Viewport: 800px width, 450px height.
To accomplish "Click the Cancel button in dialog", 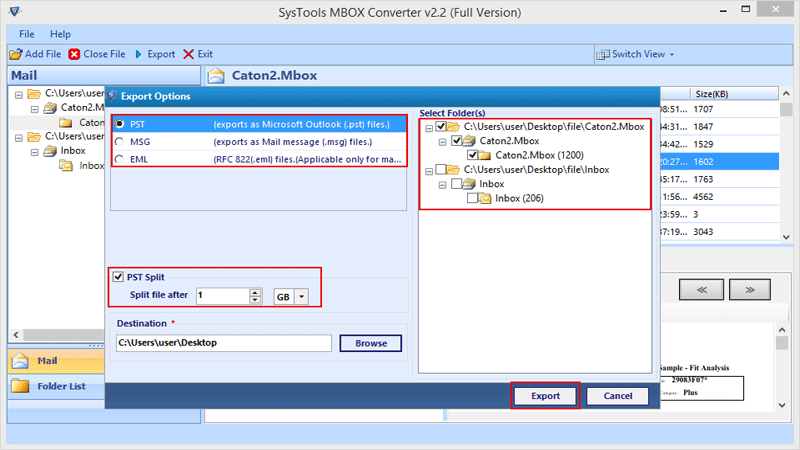I will point(618,396).
